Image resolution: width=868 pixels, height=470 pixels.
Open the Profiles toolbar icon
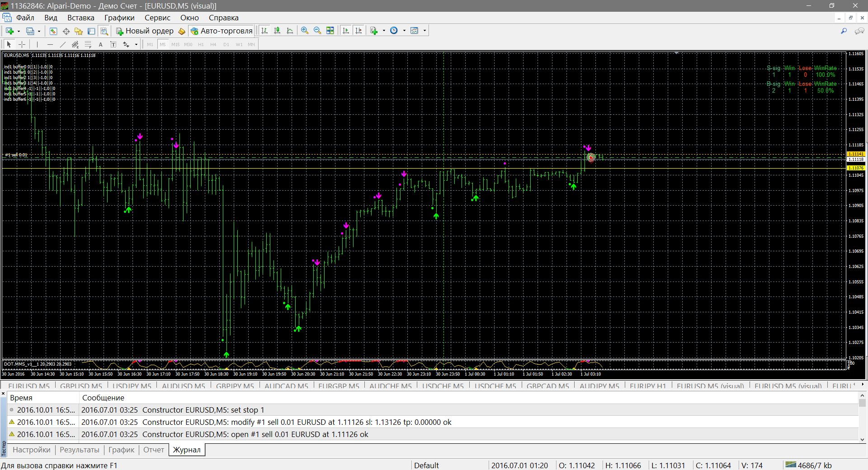(x=30, y=31)
